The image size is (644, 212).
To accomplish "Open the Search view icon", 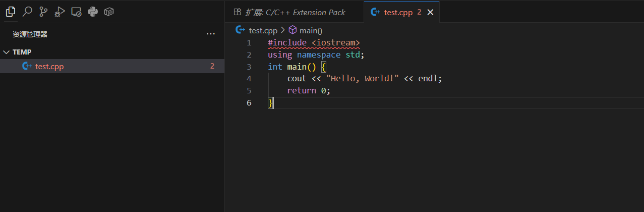I will click(x=27, y=12).
